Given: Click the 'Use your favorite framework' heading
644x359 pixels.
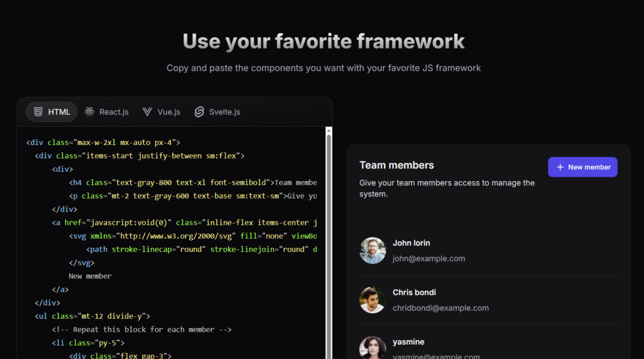Looking at the screenshot, I should click(x=324, y=41).
